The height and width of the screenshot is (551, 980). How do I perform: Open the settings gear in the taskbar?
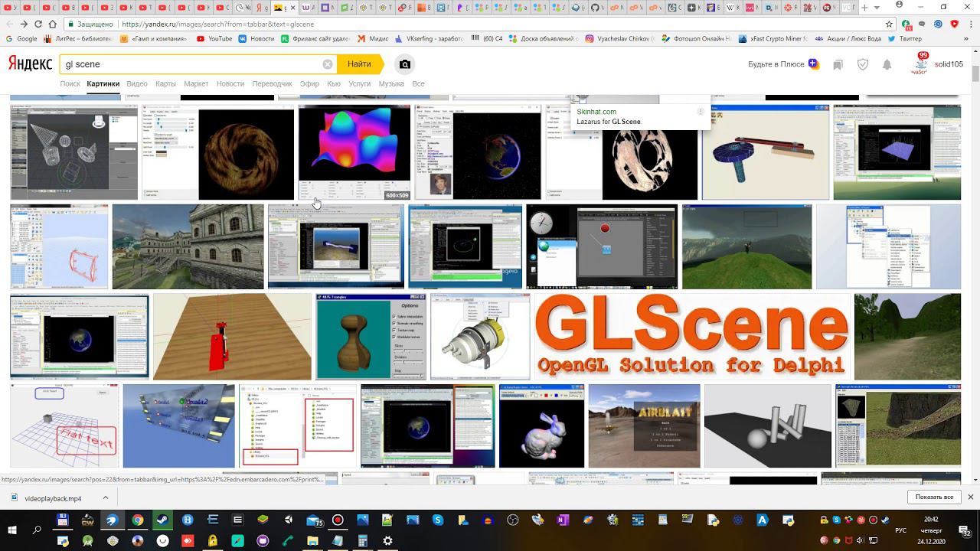[387, 540]
